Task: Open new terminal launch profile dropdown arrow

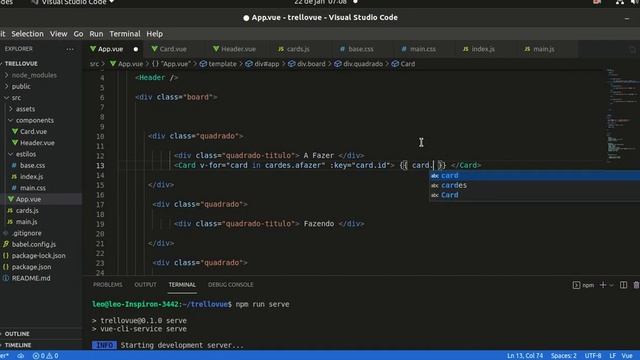Action: coord(611,285)
